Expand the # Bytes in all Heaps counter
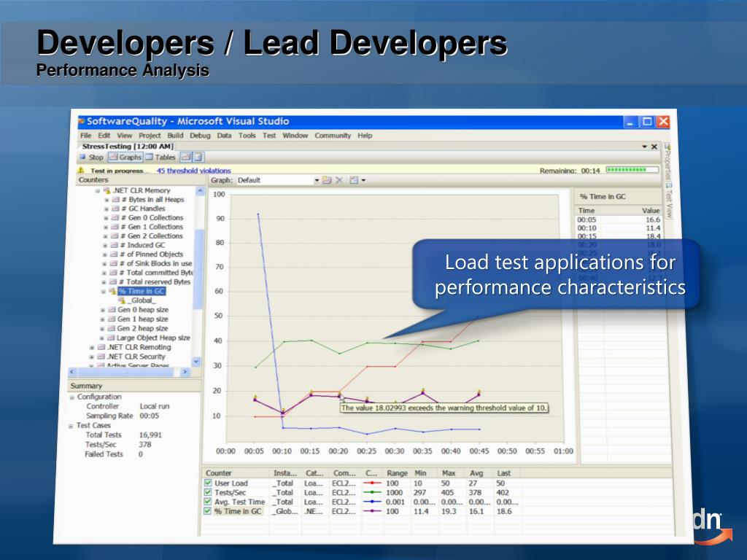The width and height of the screenshot is (747, 560). 107,200
